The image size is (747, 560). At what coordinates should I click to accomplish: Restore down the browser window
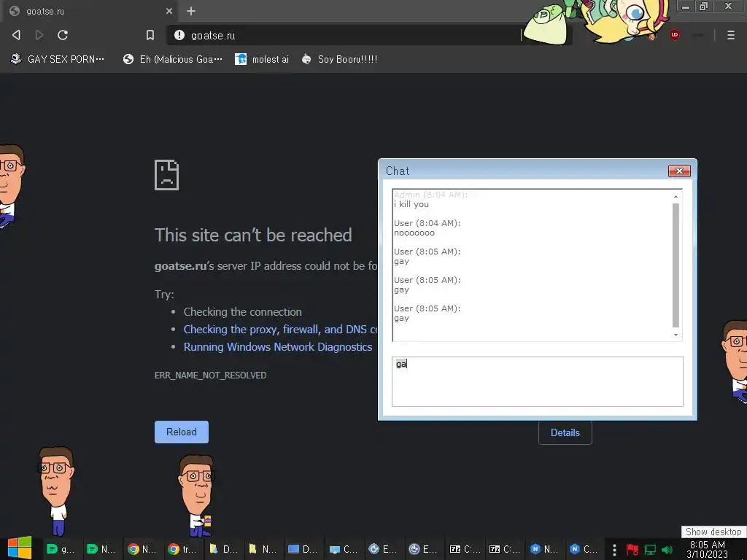click(x=704, y=6)
